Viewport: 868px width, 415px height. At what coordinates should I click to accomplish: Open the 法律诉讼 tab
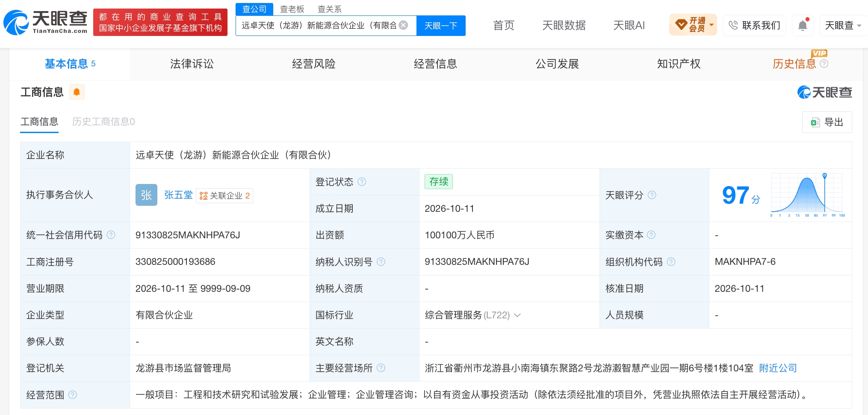[192, 64]
